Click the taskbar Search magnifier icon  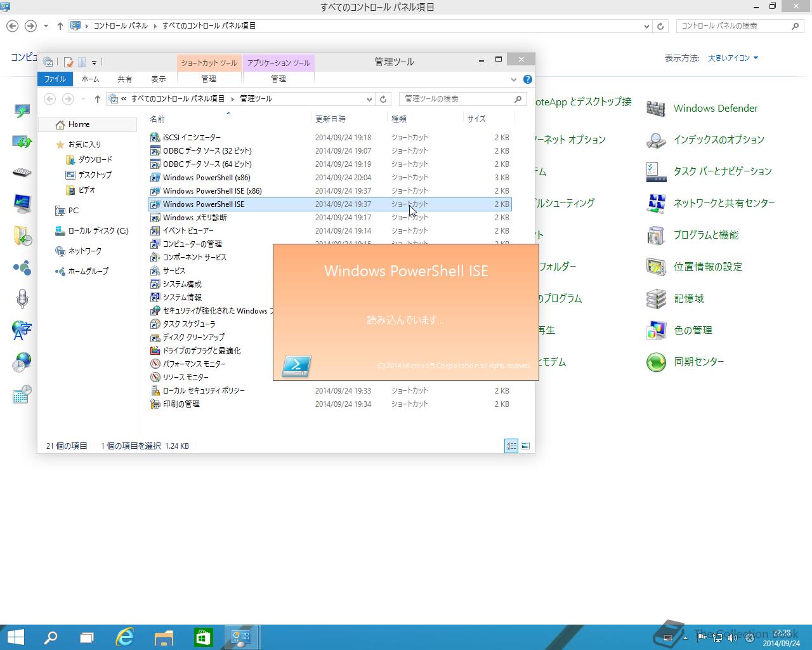50,637
